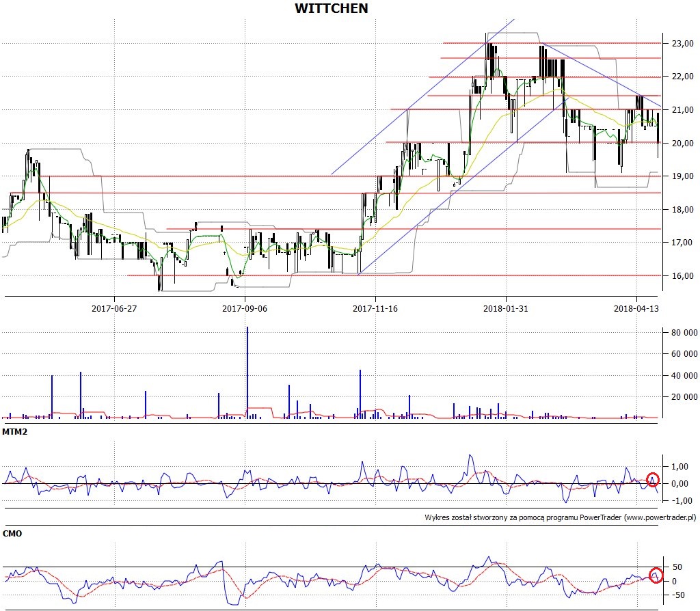Image resolution: width=700 pixels, height=611 pixels.
Task: Click the 2018-01-31 date label
Action: pyautogui.click(x=506, y=308)
